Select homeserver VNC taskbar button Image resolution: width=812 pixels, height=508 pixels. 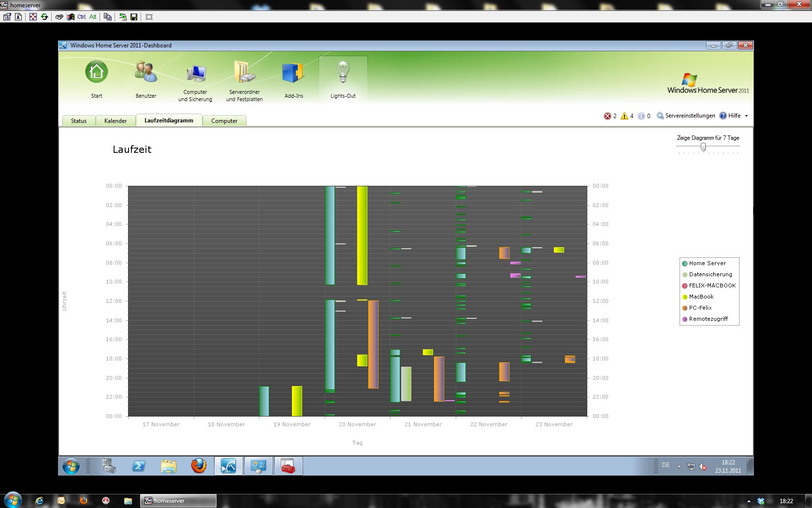pos(178,501)
